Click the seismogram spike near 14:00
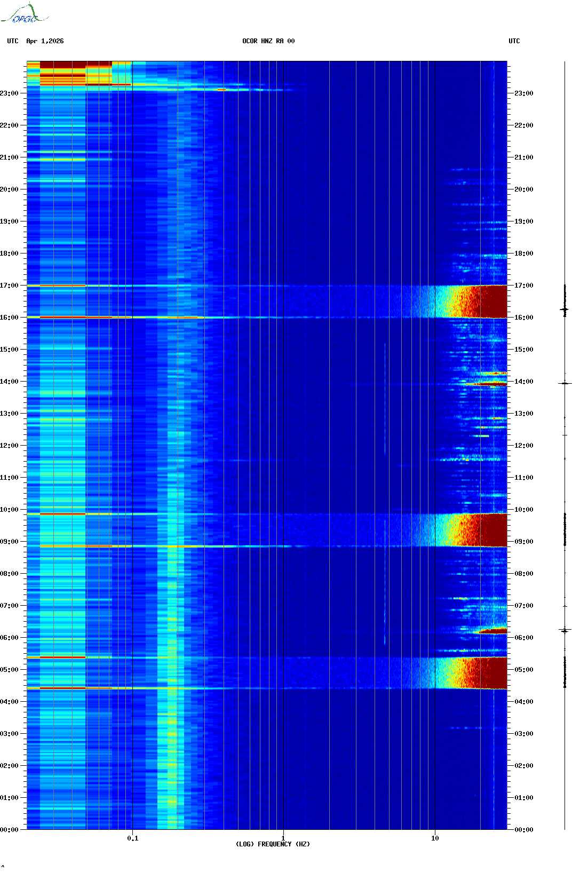The image size is (588, 872). [x=565, y=383]
